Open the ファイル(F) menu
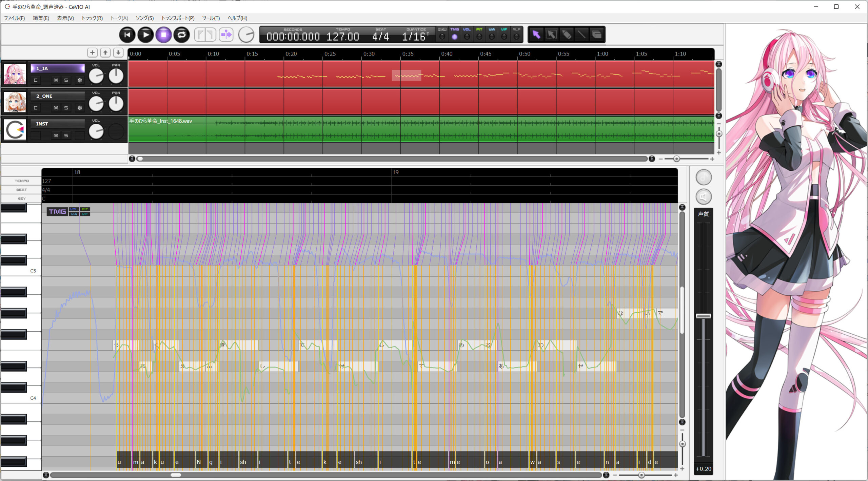 [14, 18]
